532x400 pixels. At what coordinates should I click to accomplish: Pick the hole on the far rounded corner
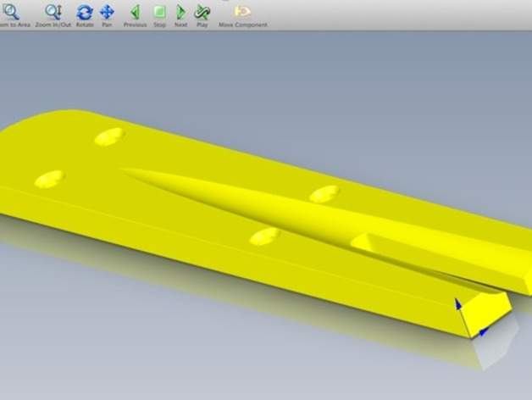110,136
